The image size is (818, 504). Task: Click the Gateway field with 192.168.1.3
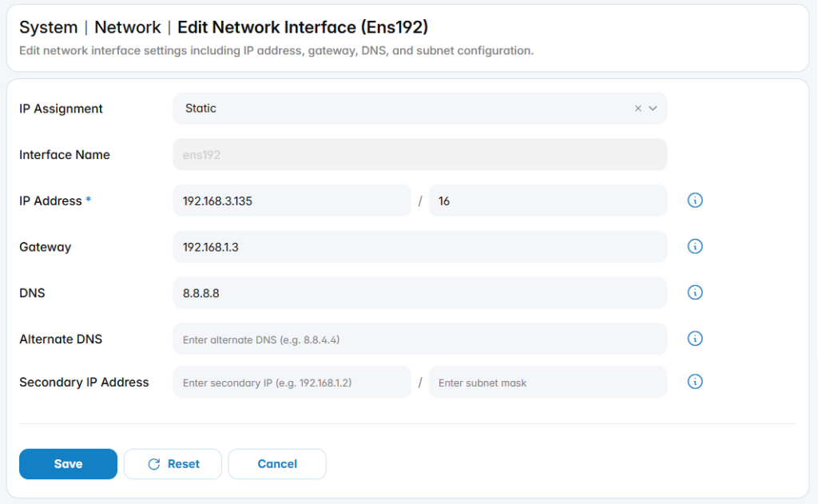pyautogui.click(x=420, y=247)
